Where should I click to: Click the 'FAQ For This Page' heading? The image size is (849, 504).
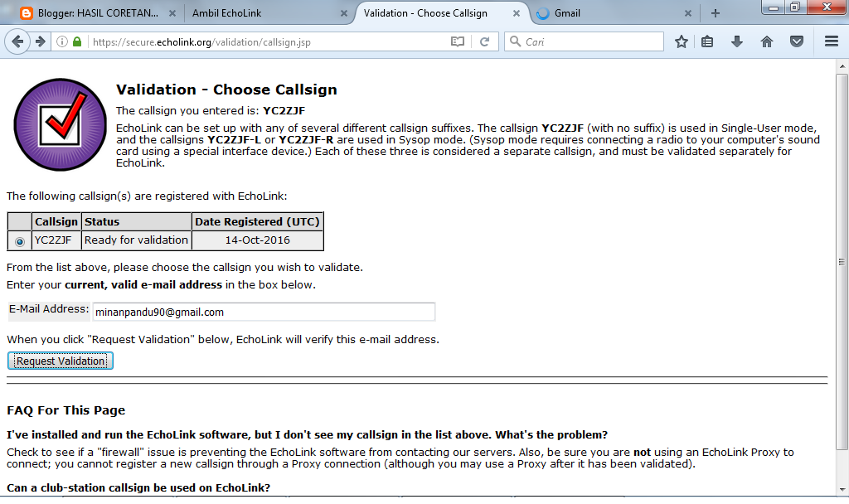66,410
